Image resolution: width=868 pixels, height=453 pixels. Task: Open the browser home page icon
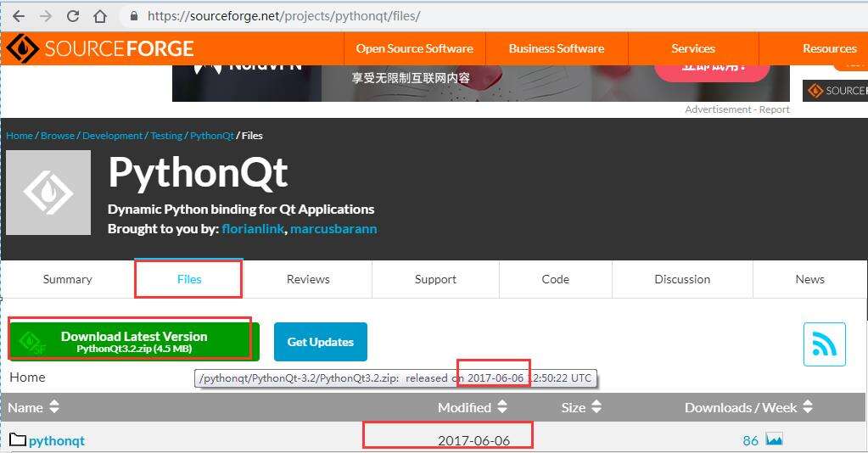click(x=100, y=16)
